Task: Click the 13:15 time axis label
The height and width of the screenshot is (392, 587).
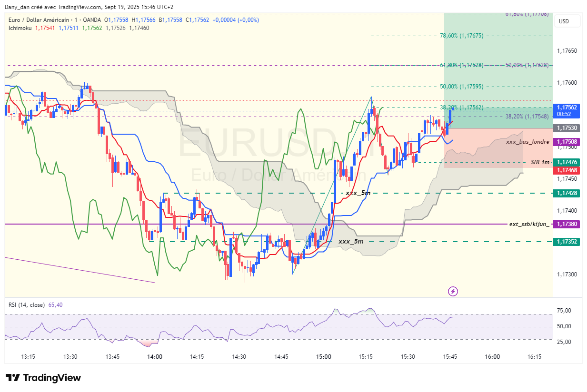Action: click(28, 357)
